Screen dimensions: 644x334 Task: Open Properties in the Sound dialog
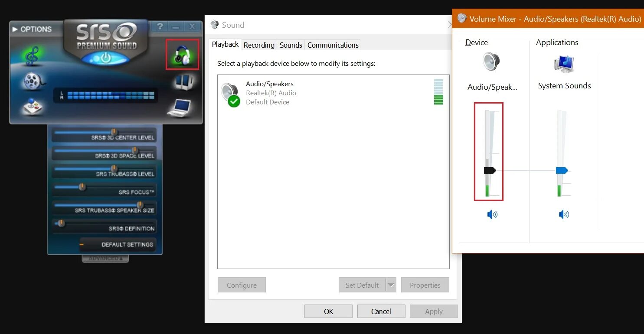[425, 285]
